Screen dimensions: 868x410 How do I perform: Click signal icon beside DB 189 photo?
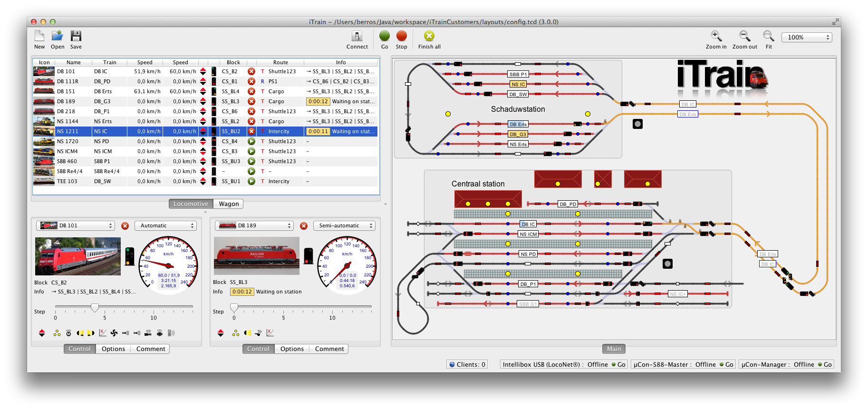[x=308, y=256]
